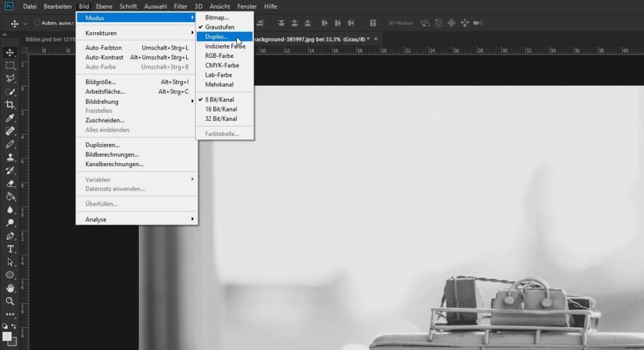
Task: Select the Path Selection tool
Action: pos(10,262)
